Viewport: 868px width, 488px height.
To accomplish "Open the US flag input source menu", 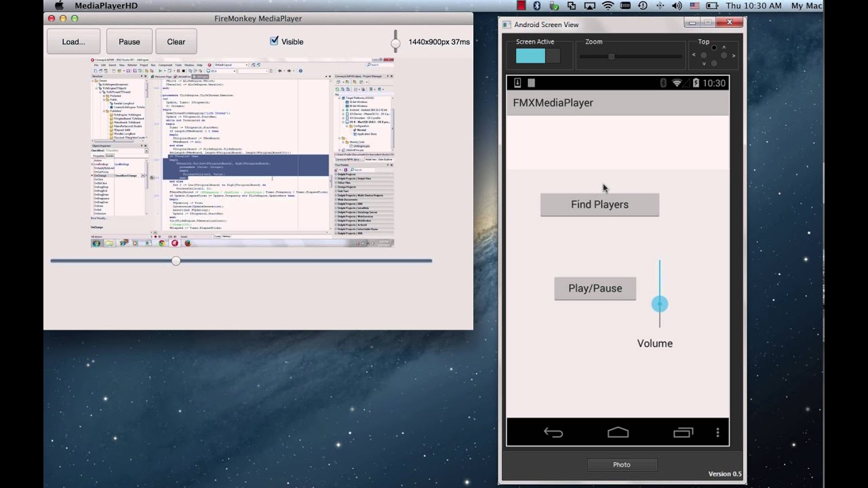I will tap(696, 5).
